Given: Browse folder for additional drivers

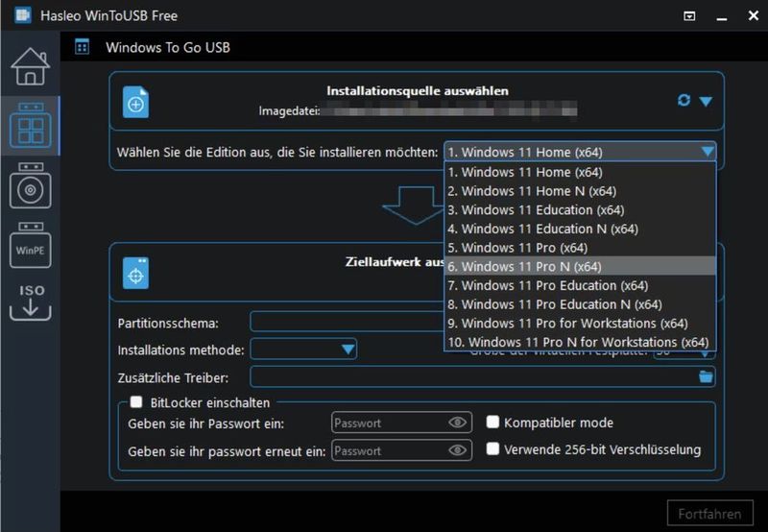Looking at the screenshot, I should tap(706, 376).
